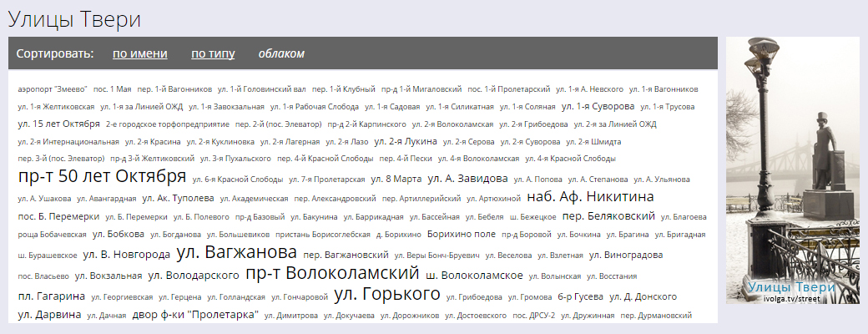Open the ул. 15 лет Октября link
This screenshot has height=334, width=868.
58,124
